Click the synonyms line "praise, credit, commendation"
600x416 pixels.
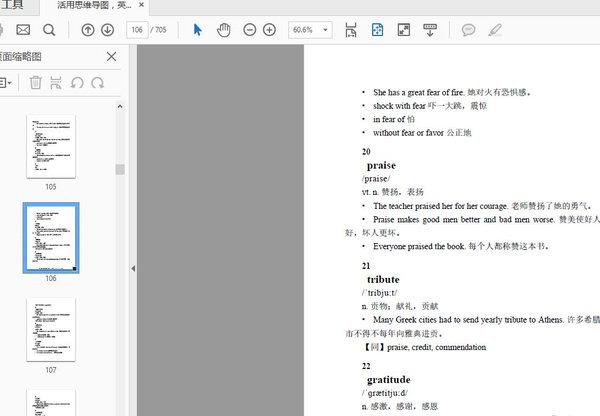(437, 347)
